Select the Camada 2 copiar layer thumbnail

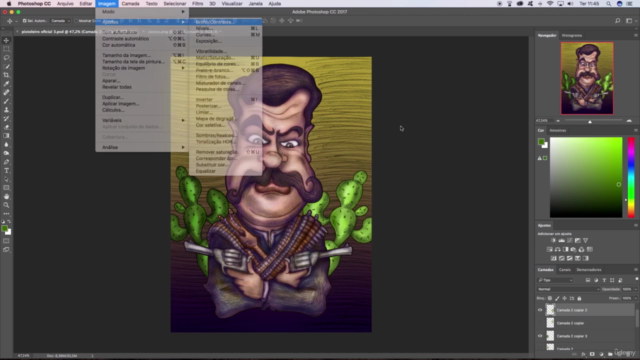[550, 323]
